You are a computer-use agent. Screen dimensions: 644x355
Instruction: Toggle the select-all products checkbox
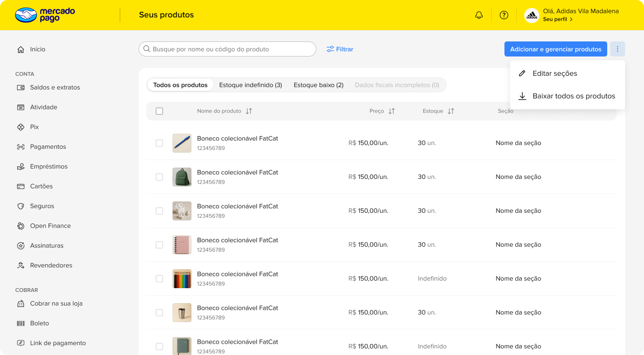[159, 111]
